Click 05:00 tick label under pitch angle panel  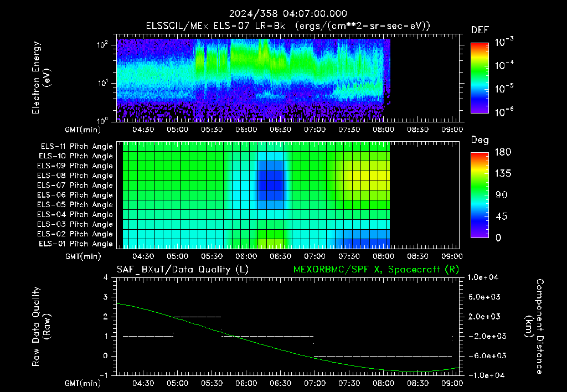coord(178,257)
